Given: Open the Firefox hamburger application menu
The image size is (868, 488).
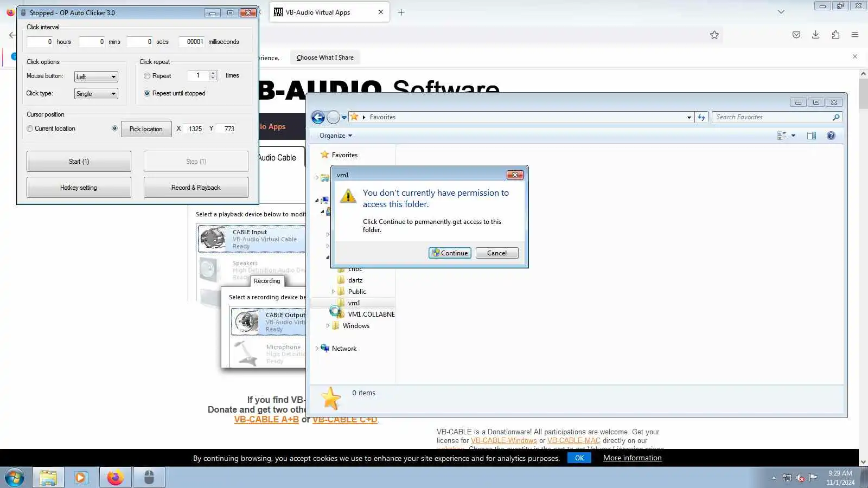Looking at the screenshot, I should point(855,35).
